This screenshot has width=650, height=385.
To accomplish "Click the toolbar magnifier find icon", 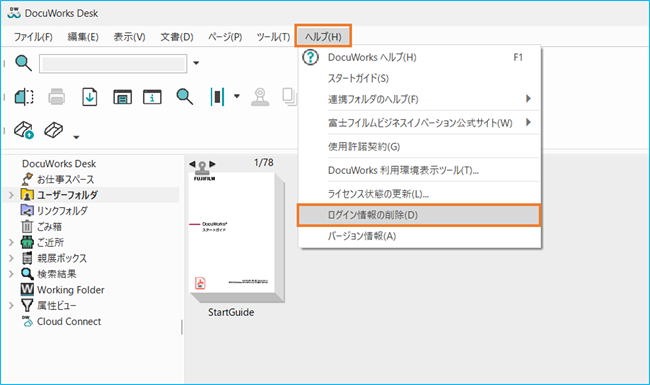I will click(x=184, y=97).
